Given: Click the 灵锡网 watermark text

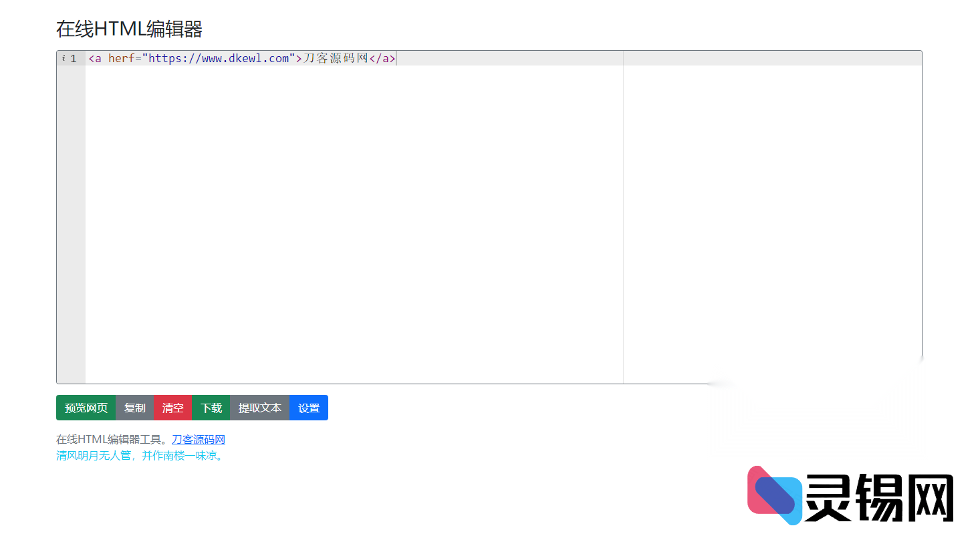Looking at the screenshot, I should point(879,498).
